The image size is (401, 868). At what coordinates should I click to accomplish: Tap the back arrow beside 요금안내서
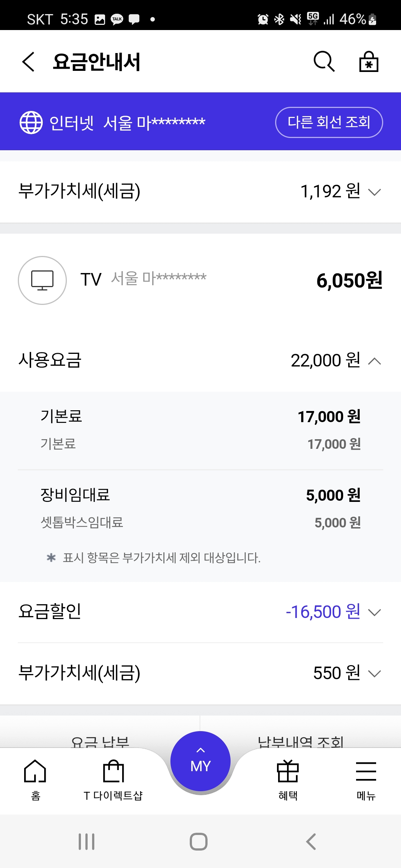coord(29,62)
